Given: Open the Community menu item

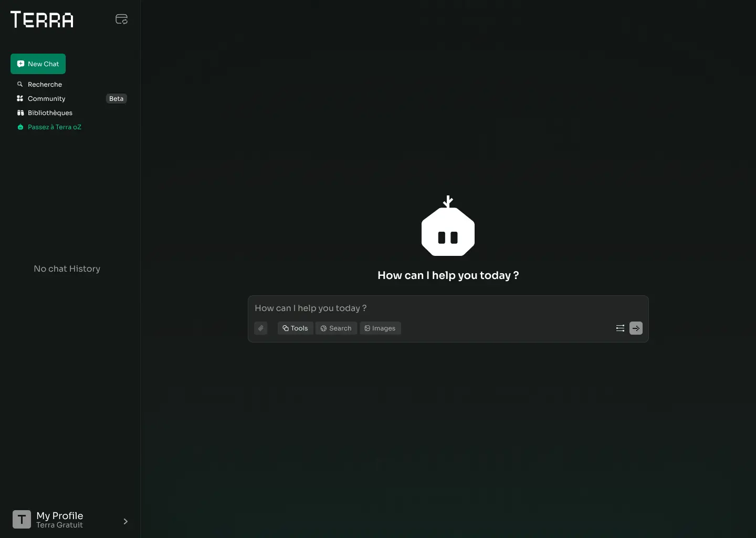Looking at the screenshot, I should point(47,99).
